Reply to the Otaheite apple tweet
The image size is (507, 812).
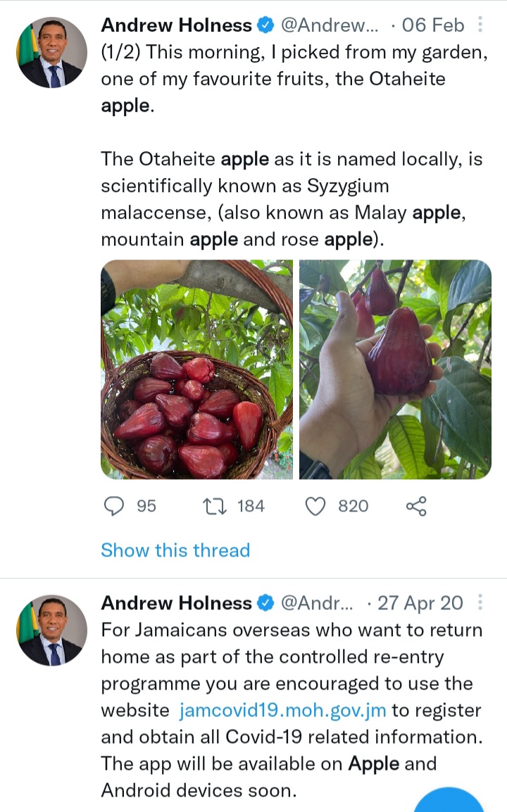pos(113,506)
